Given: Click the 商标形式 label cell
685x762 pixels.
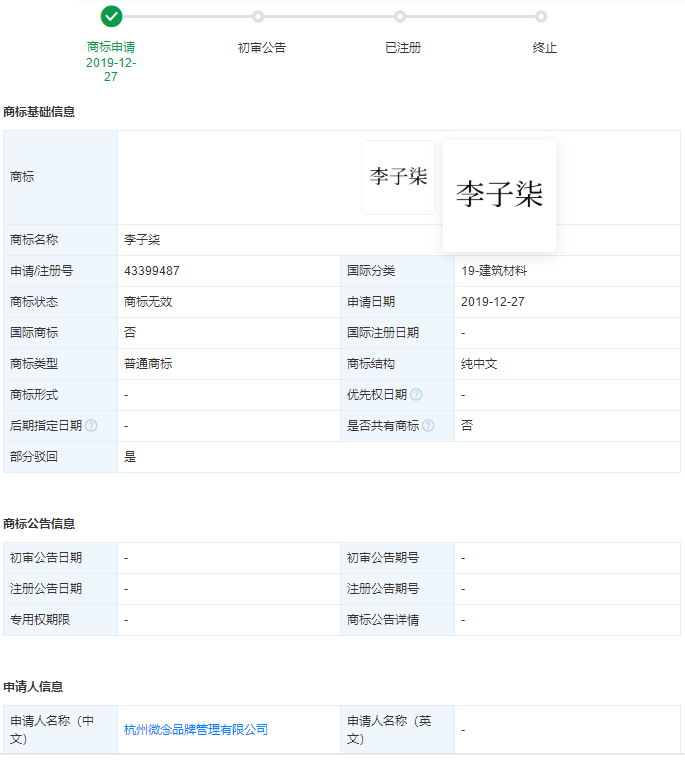Looking at the screenshot, I should [60, 395].
